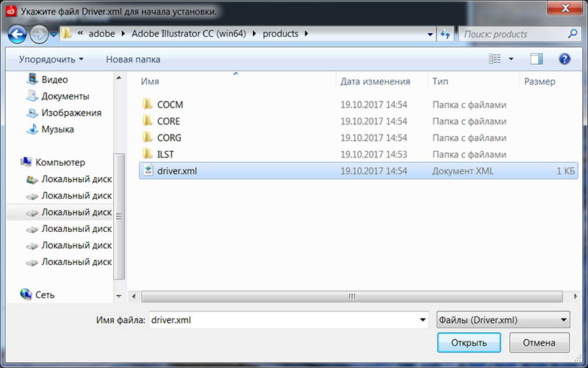Expand arrow after 'adobe' breadcrumb
Image resolution: width=588 pixels, height=368 pixels.
(123, 34)
